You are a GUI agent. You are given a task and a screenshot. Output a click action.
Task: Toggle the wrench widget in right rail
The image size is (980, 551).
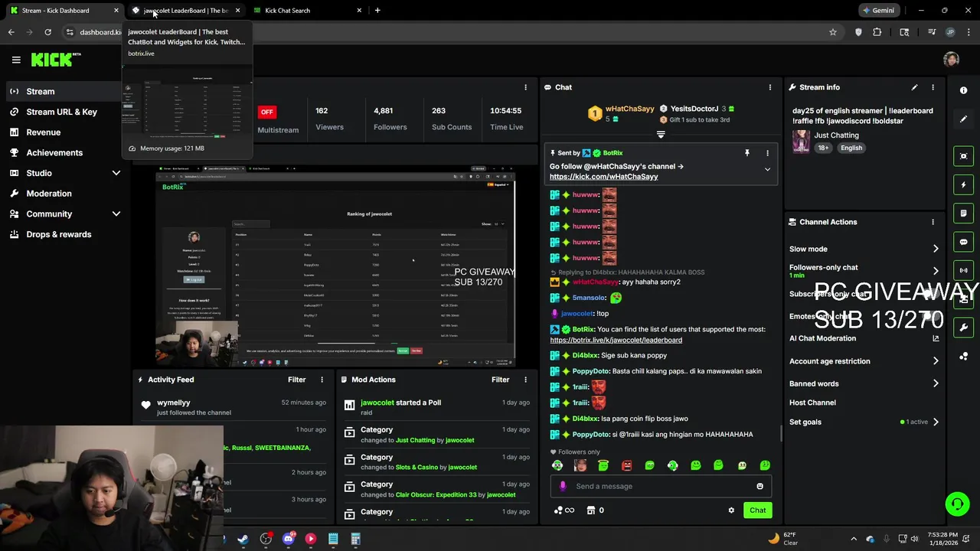[963, 328]
